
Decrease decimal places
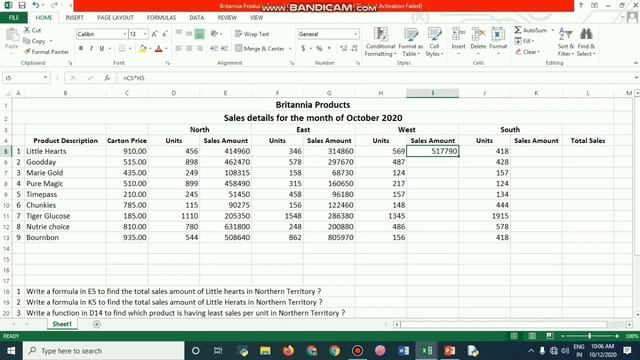pos(355,49)
